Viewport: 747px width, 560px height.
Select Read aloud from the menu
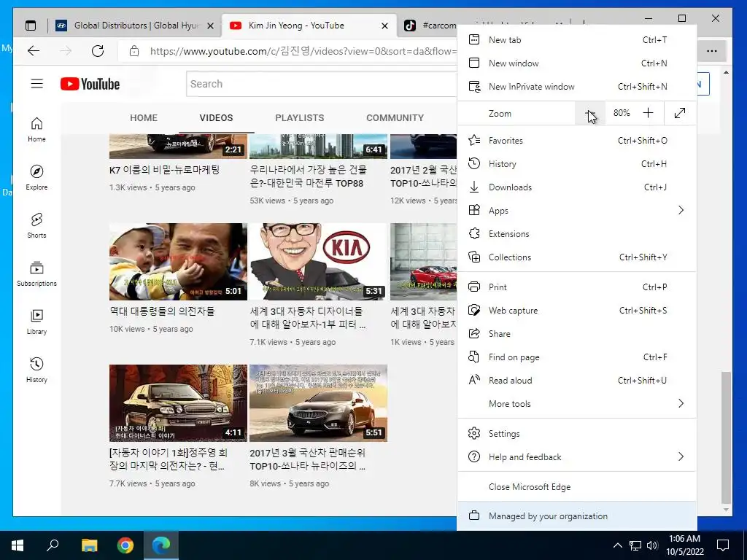(x=576, y=381)
